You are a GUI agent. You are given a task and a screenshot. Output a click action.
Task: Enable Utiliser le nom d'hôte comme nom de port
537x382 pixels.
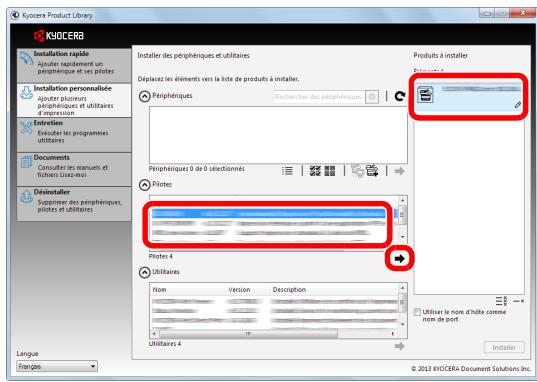417,312
